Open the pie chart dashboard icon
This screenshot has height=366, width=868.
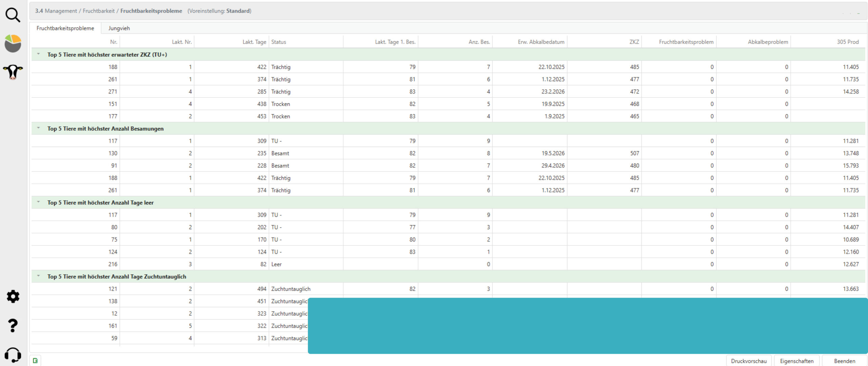(x=13, y=43)
